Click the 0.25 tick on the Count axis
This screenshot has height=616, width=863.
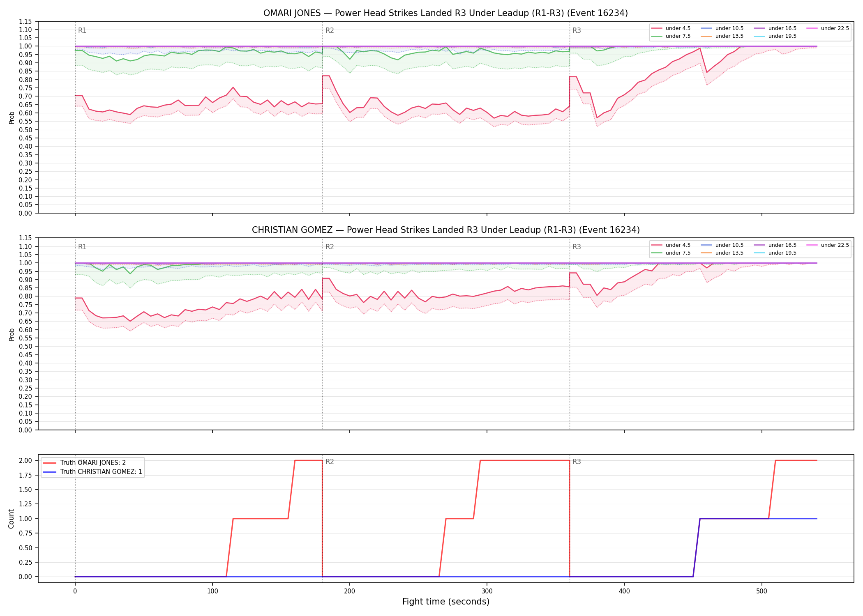click(x=25, y=562)
